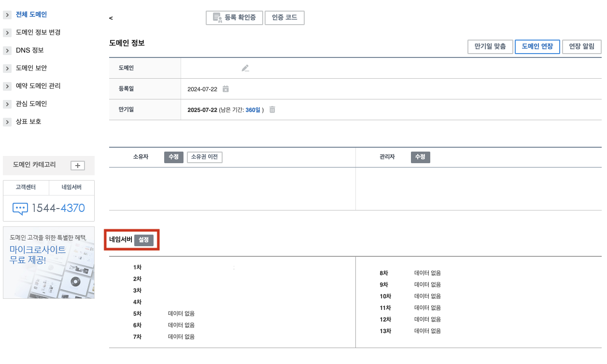
Task: Click 데이터 없음 in the 13차 row
Action: [x=427, y=331]
